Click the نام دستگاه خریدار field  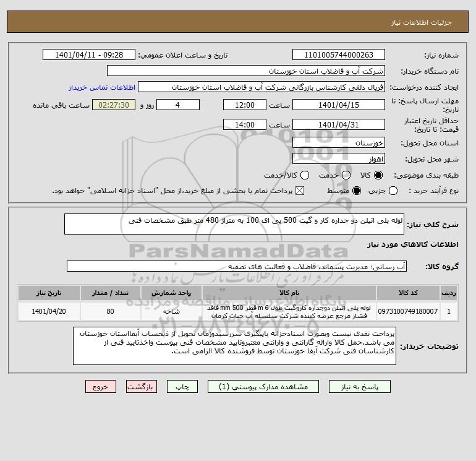click(246, 71)
